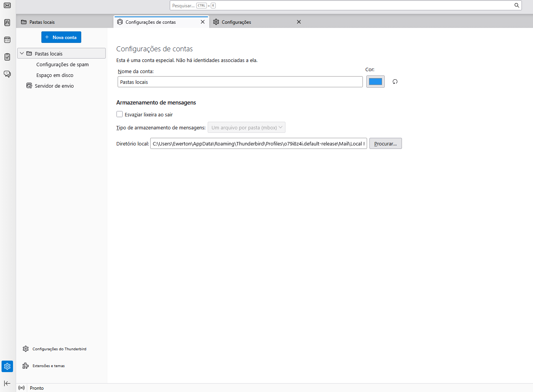
Task: Click the puzzle icon beside Extensões e temas
Action: coord(26,366)
